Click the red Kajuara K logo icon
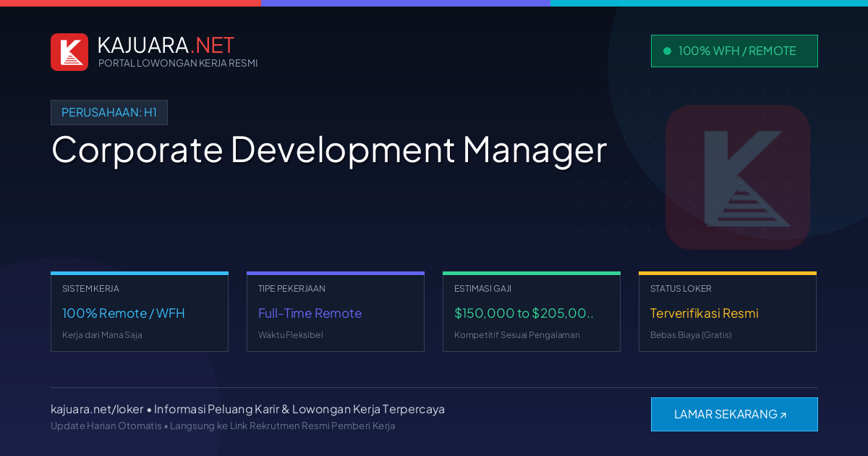The height and width of the screenshot is (456, 868). (x=69, y=52)
